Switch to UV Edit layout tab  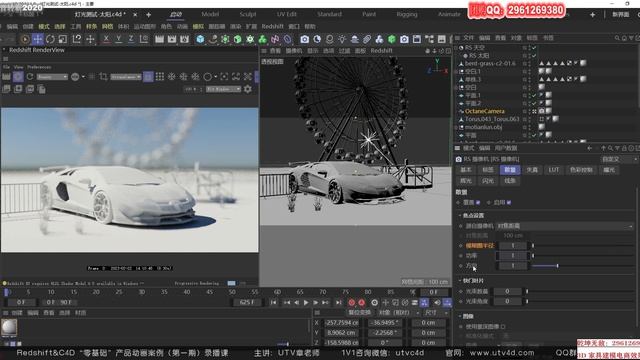[x=287, y=14]
